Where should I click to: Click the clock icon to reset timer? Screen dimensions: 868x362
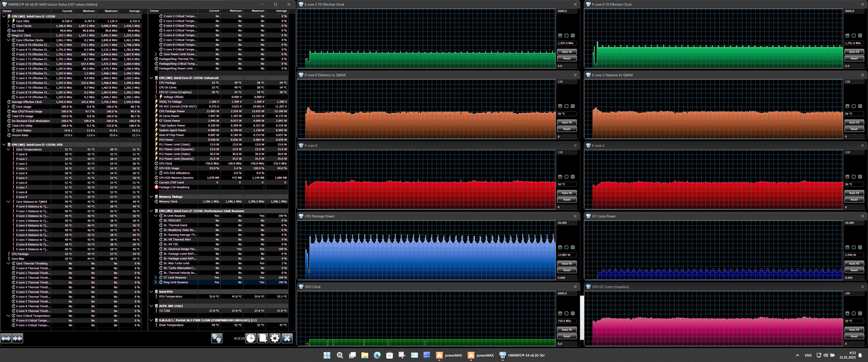click(x=250, y=338)
